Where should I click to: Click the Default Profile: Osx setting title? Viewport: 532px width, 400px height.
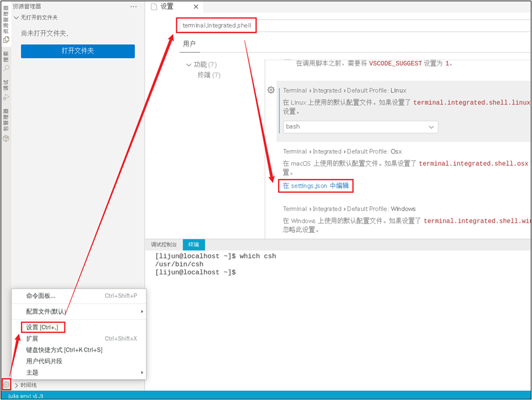tap(342, 151)
